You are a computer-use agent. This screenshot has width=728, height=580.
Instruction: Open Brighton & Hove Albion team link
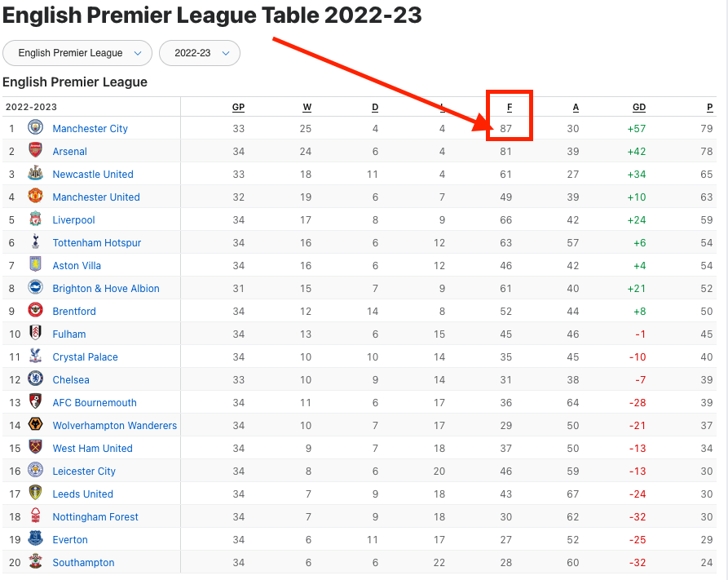pos(106,288)
